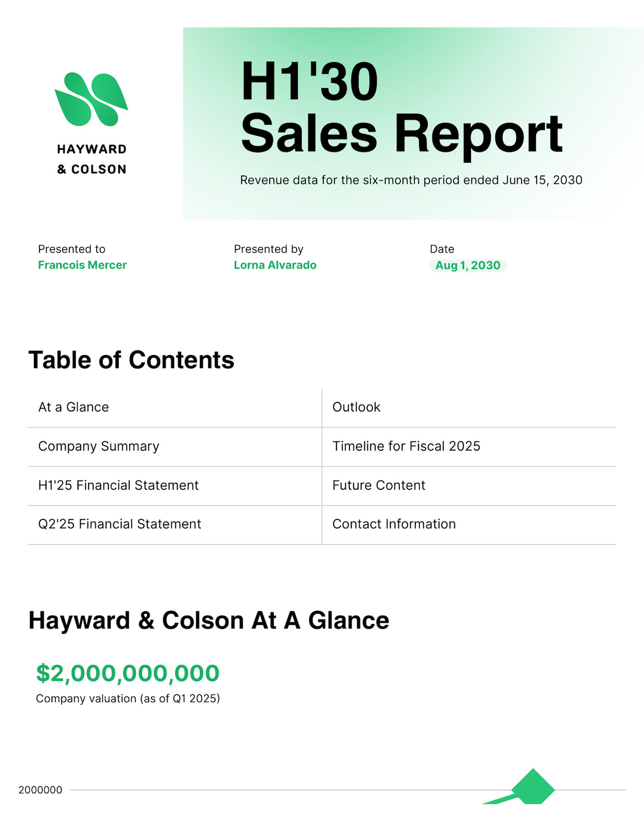The width and height of the screenshot is (644, 833).
Task: Click the Hayward & Colson leaf logo
Action: coord(92,99)
